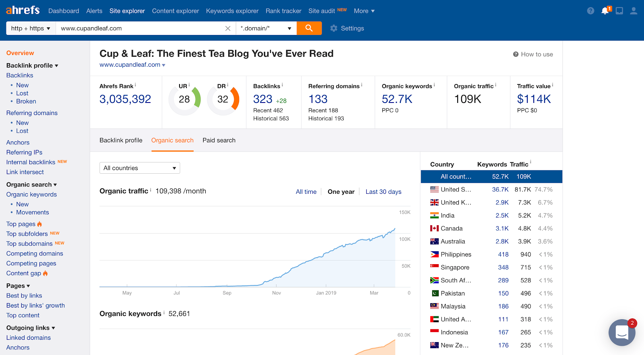The image size is (644, 355).
Task: Clear the URL field with X icon
Action: [x=228, y=29]
